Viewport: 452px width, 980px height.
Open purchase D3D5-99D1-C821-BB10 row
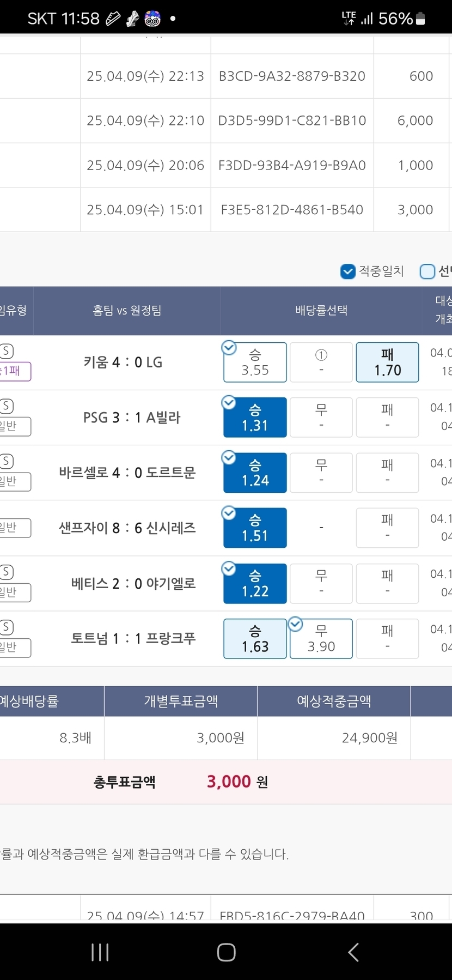[292, 120]
